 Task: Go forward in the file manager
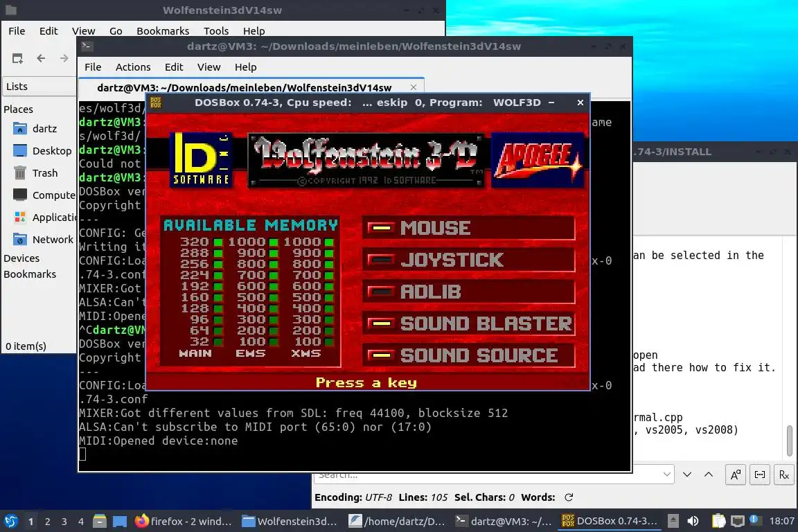click(64, 59)
